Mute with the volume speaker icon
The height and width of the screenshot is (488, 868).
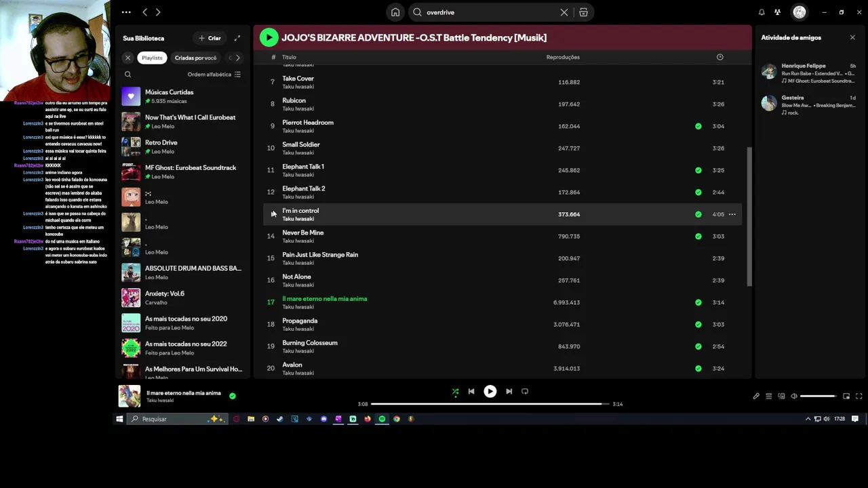[794, 396]
